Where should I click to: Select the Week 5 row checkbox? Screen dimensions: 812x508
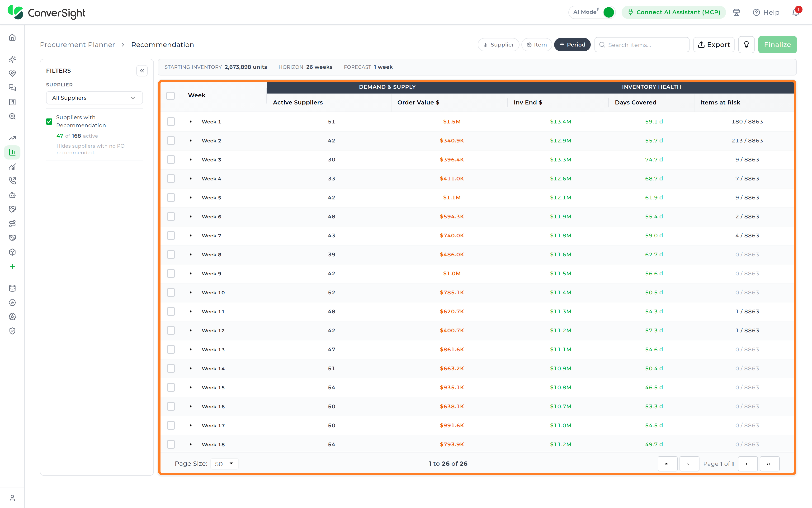coord(171,198)
